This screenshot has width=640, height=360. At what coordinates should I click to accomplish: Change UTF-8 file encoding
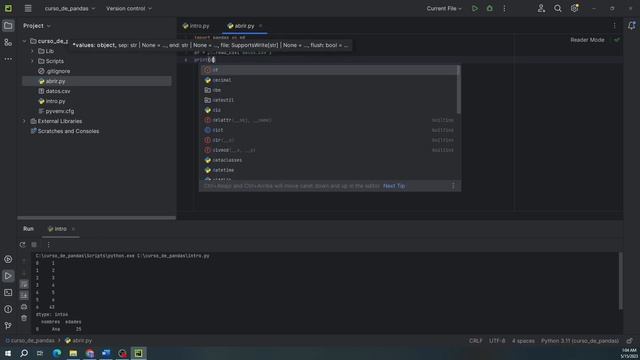tap(497, 340)
